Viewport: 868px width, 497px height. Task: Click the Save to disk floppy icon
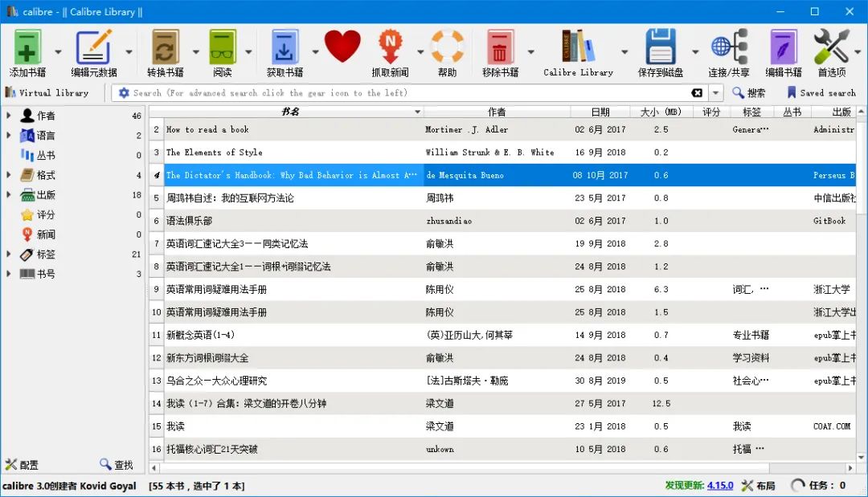[x=661, y=47]
